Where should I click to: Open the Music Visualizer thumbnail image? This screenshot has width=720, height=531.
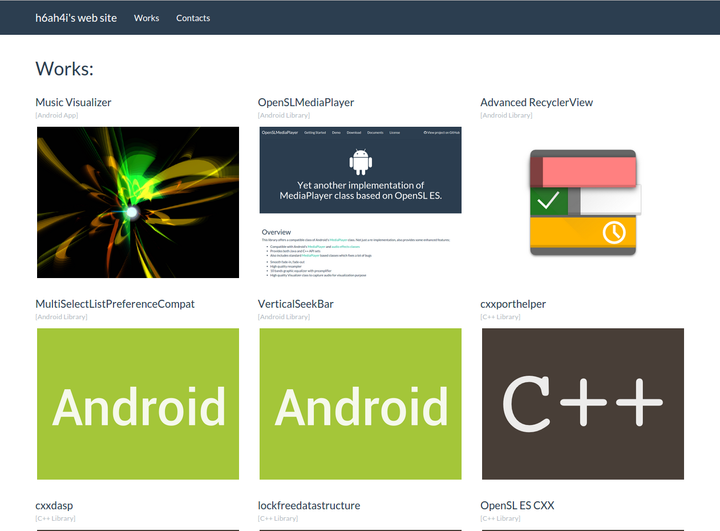coord(138,202)
